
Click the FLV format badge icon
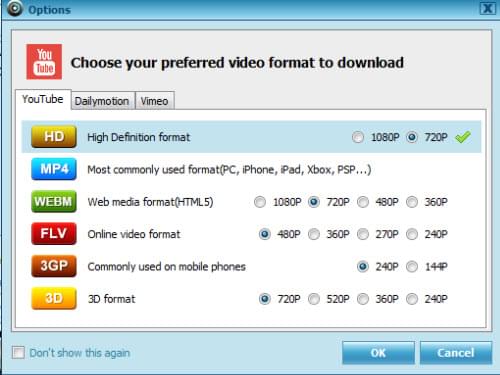pos(54,234)
